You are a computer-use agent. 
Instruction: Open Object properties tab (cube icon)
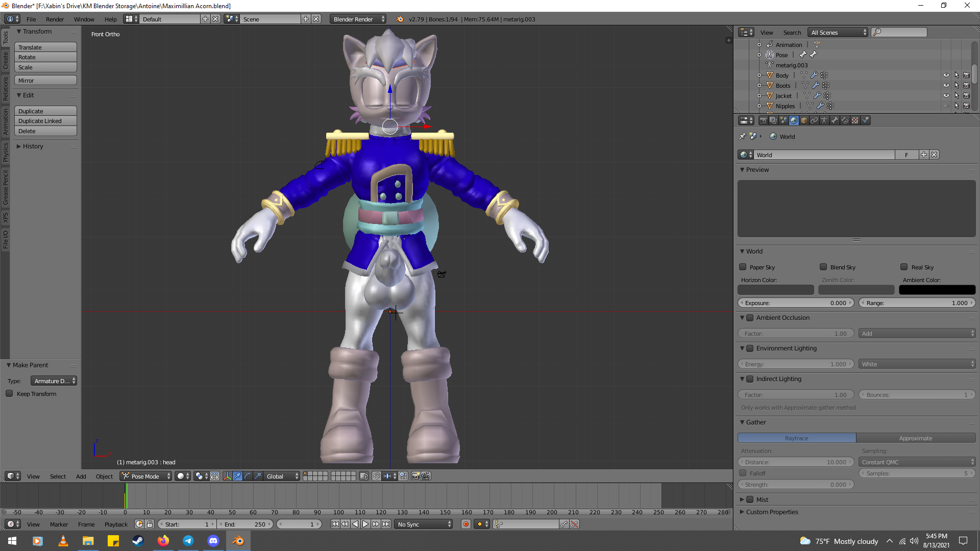(x=804, y=120)
